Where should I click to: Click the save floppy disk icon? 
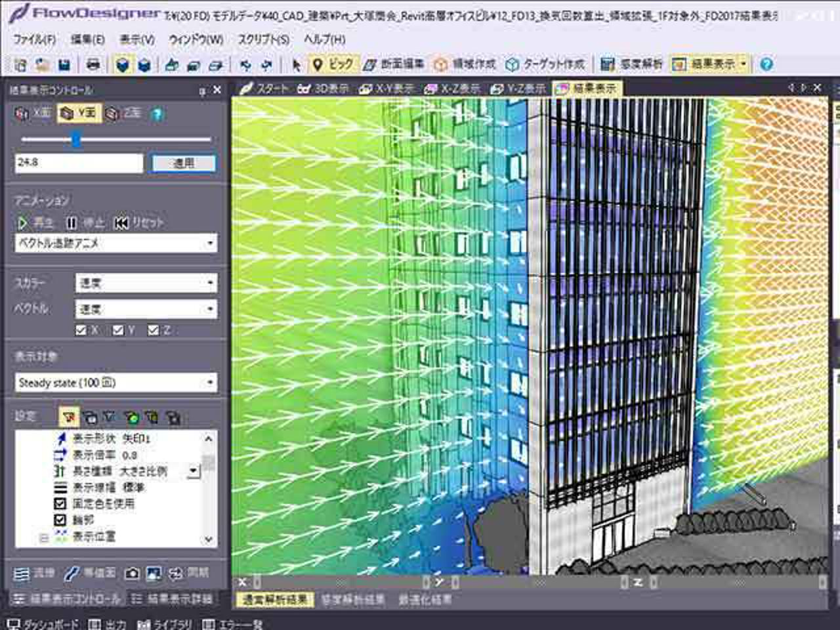[64, 64]
